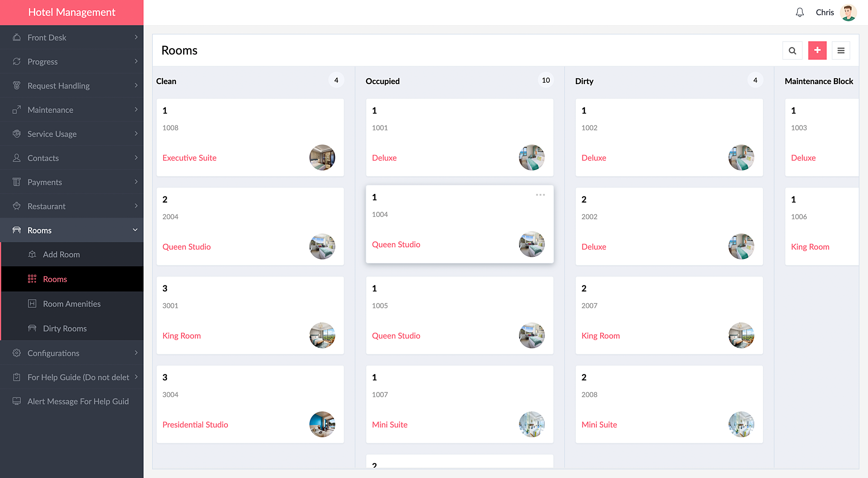868x478 pixels.
Task: Click the red plus add button
Action: click(817, 51)
